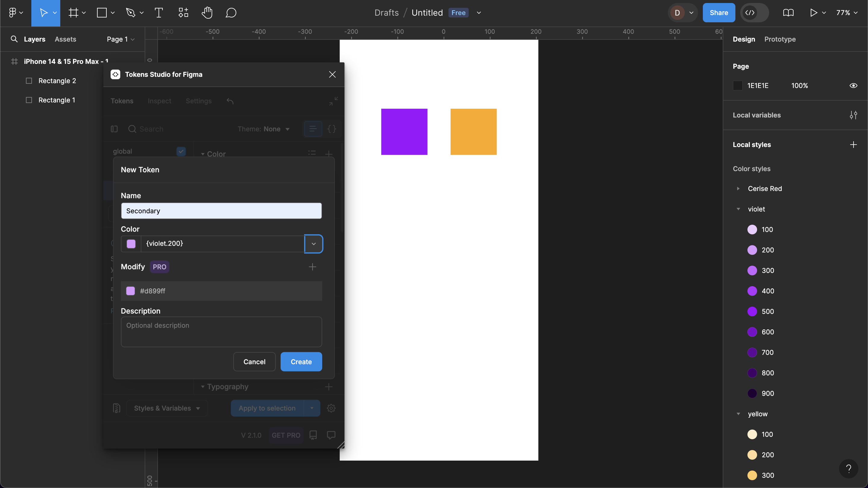Open Color reference dropdown arrow
The width and height of the screenshot is (868, 488).
[x=313, y=243]
